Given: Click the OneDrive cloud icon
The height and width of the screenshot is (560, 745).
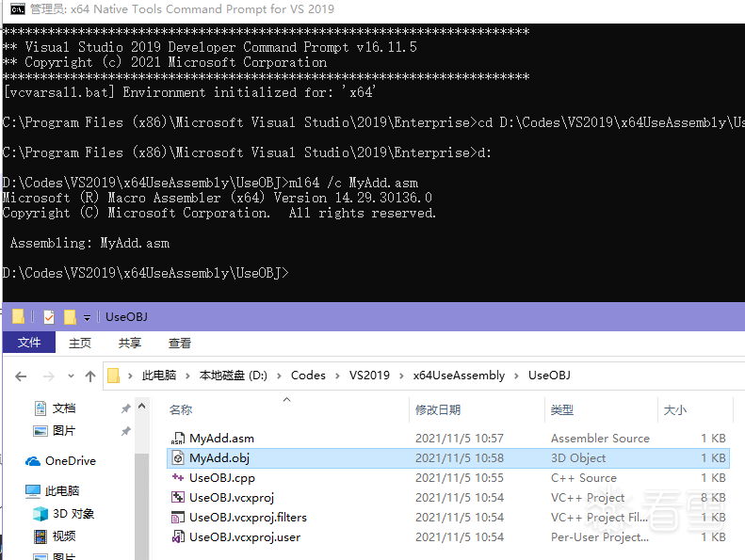Looking at the screenshot, I should [33, 461].
